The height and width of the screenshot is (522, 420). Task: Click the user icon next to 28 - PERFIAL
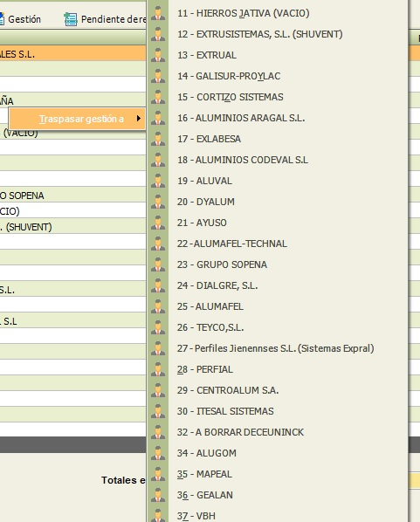point(158,369)
